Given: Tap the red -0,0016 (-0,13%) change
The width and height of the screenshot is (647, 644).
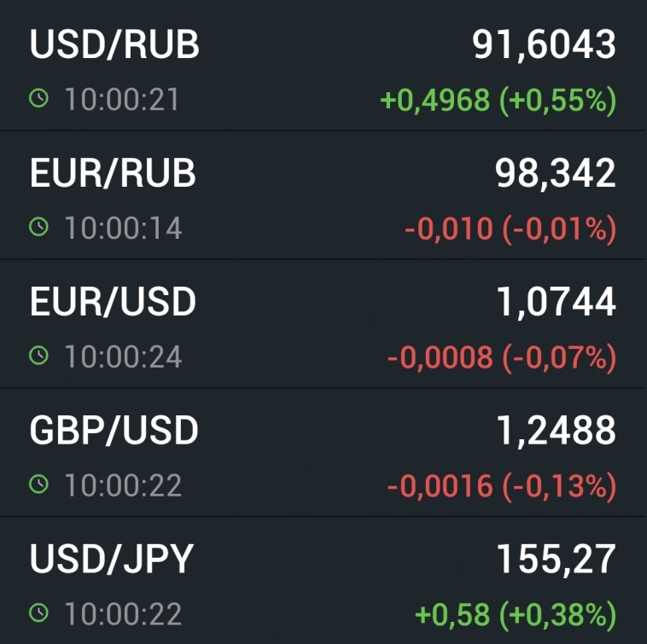Looking at the screenshot, I should point(501,486).
